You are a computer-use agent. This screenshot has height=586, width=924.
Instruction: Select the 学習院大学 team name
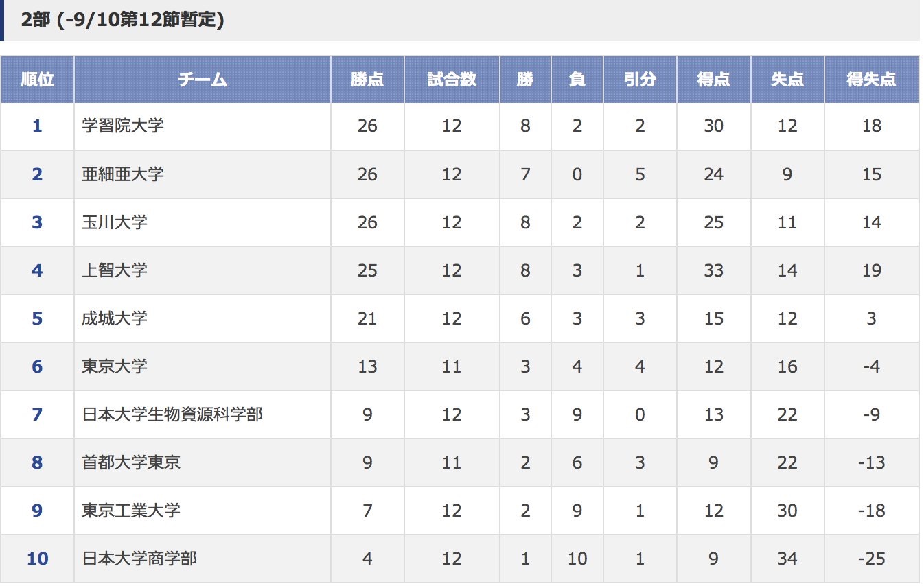pyautogui.click(x=123, y=126)
